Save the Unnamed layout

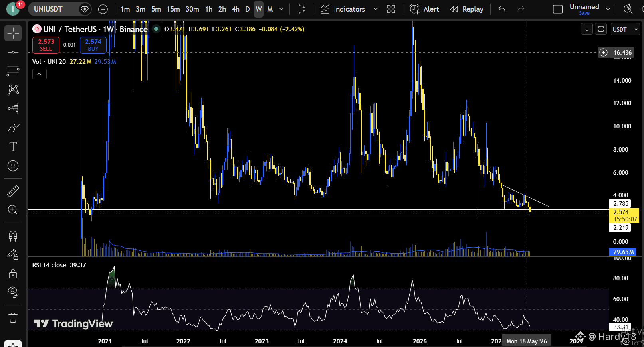584,13
